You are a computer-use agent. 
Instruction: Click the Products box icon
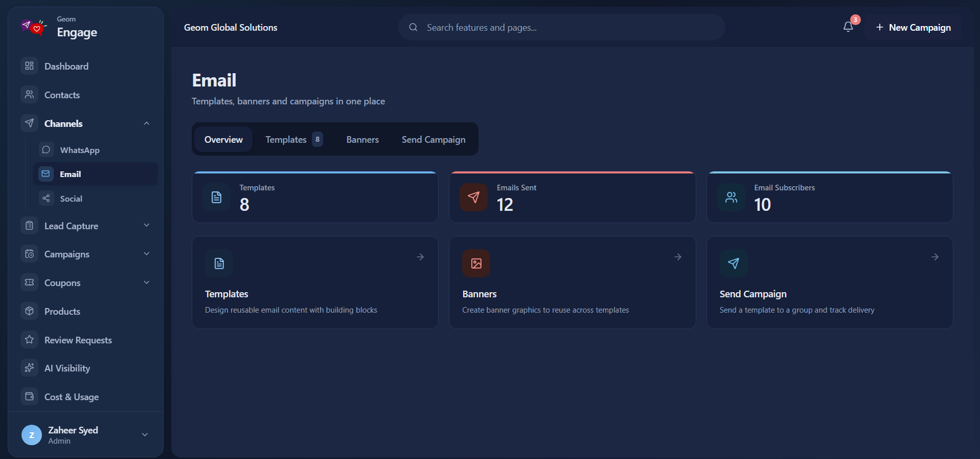click(30, 311)
